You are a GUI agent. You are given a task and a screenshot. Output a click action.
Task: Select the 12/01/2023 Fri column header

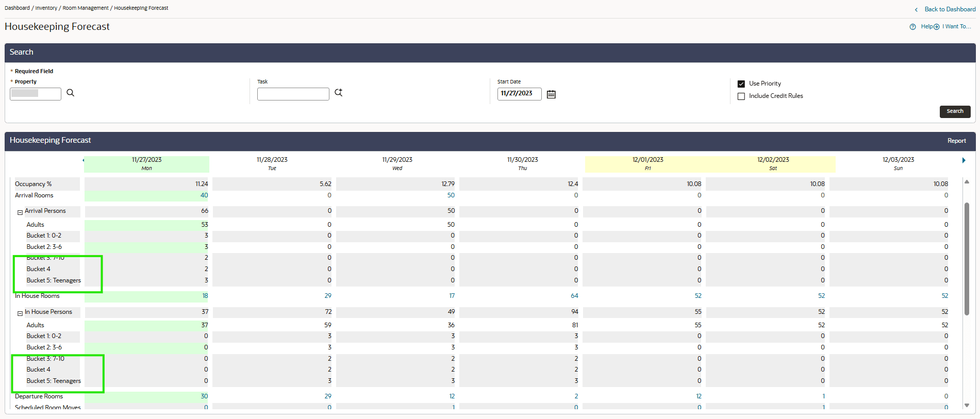coord(647,164)
